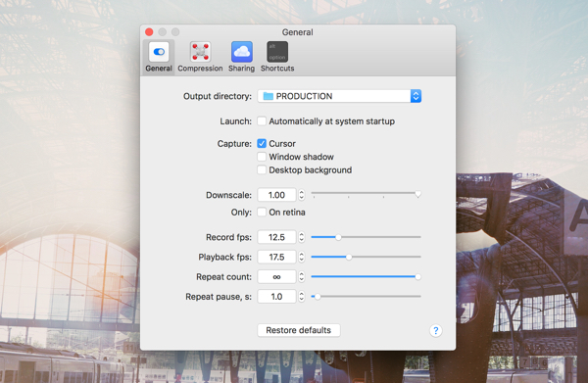Click the Restore defaults button
Viewport: 588px width, 383px height.
[299, 330]
